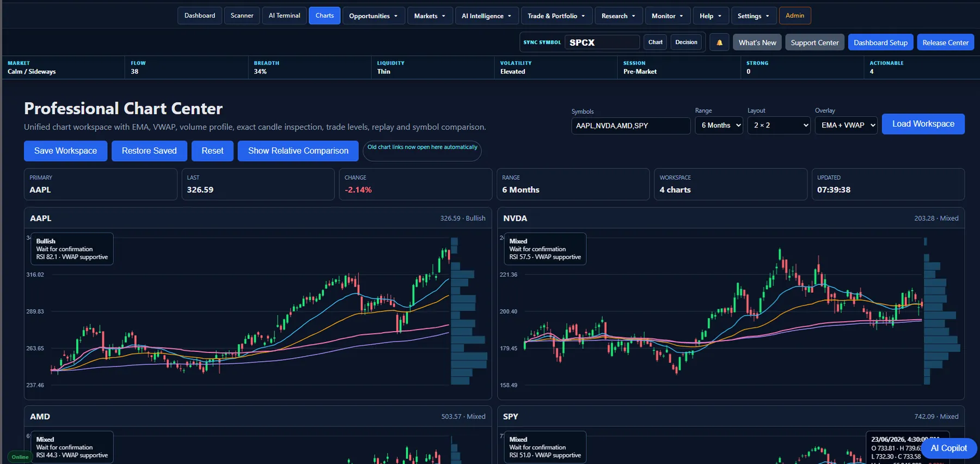Click the CHANGE -2.14% value

click(x=358, y=190)
